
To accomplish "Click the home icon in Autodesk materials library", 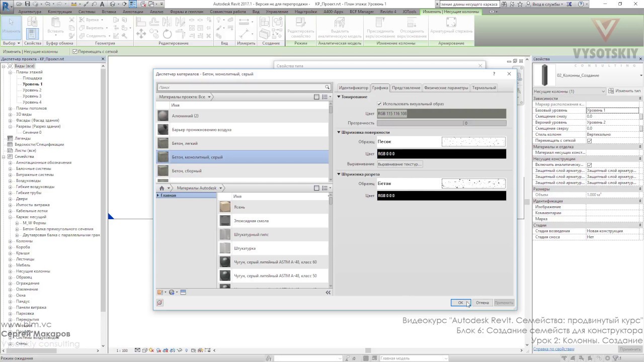I will pos(162,188).
